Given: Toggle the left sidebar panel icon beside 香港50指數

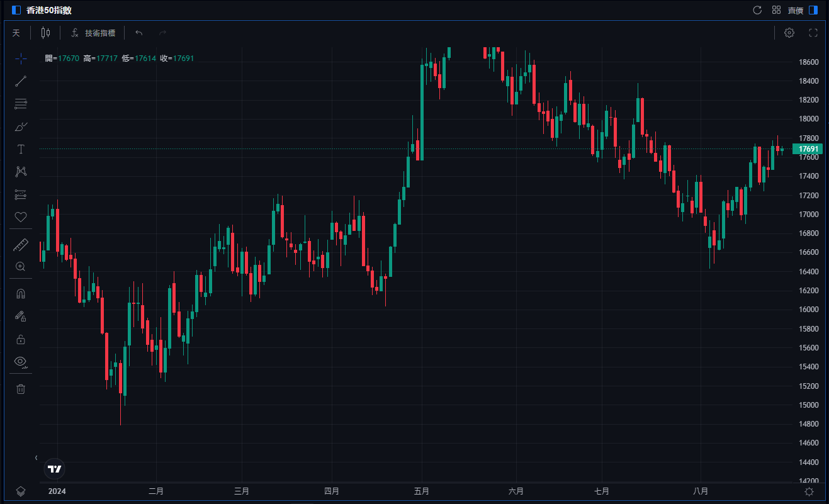Looking at the screenshot, I should click(x=16, y=10).
